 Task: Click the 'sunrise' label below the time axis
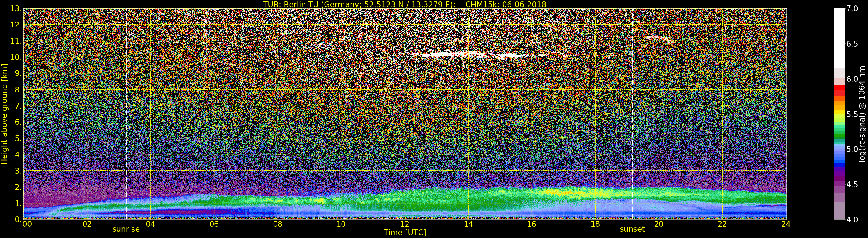pyautogui.click(x=126, y=229)
